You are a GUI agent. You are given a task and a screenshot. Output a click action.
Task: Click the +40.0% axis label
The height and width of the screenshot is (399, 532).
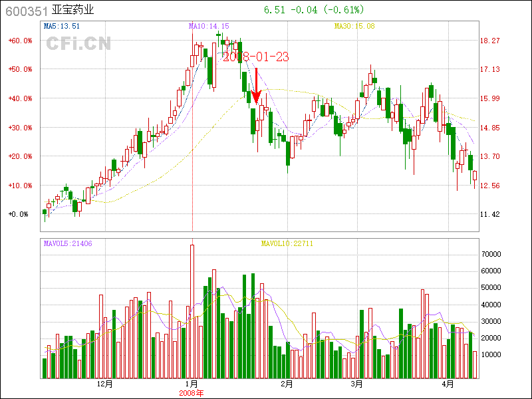click(20, 98)
